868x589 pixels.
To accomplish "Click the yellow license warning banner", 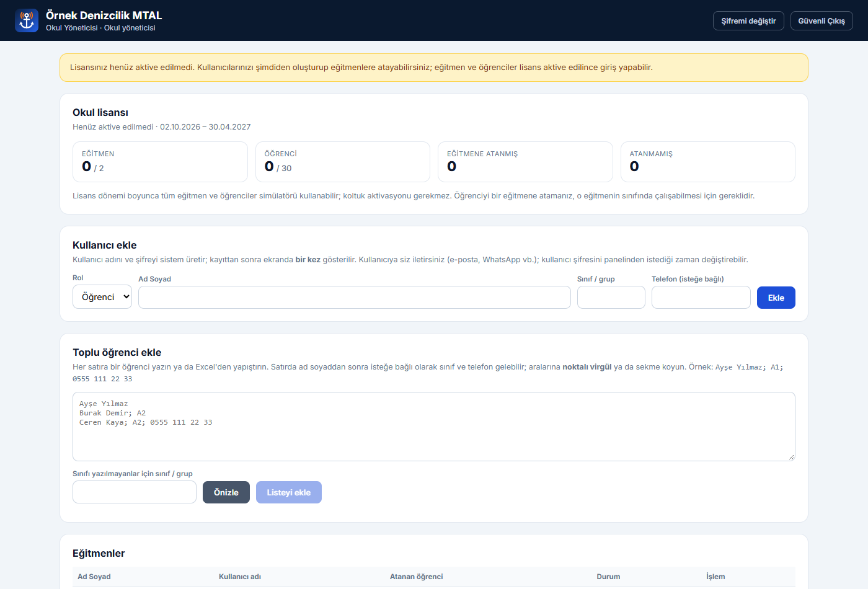I will click(434, 68).
